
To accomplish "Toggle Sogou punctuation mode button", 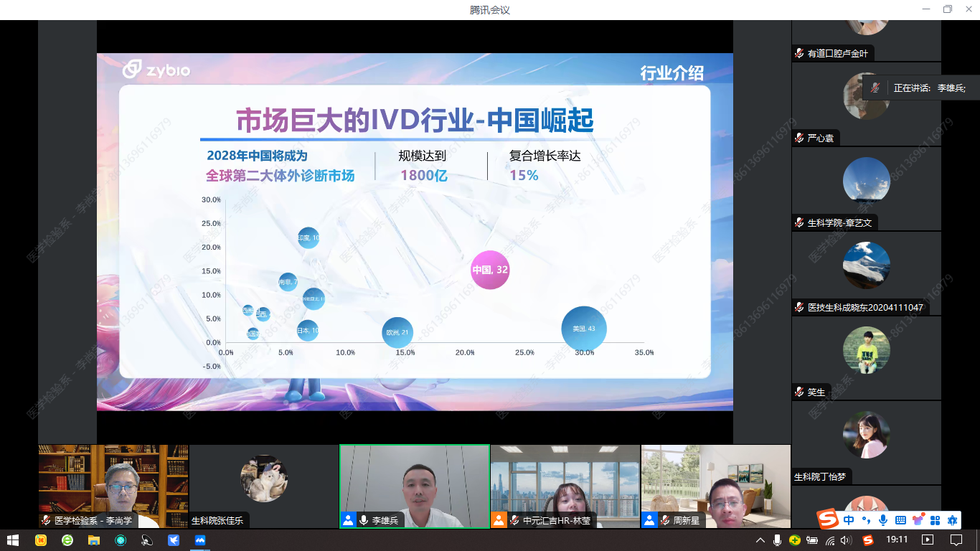I will (x=866, y=520).
